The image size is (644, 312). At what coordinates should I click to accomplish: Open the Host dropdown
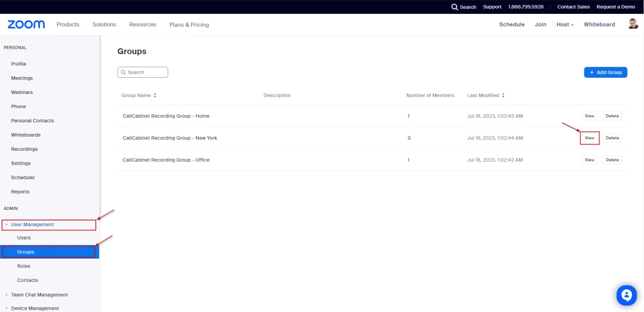click(565, 25)
